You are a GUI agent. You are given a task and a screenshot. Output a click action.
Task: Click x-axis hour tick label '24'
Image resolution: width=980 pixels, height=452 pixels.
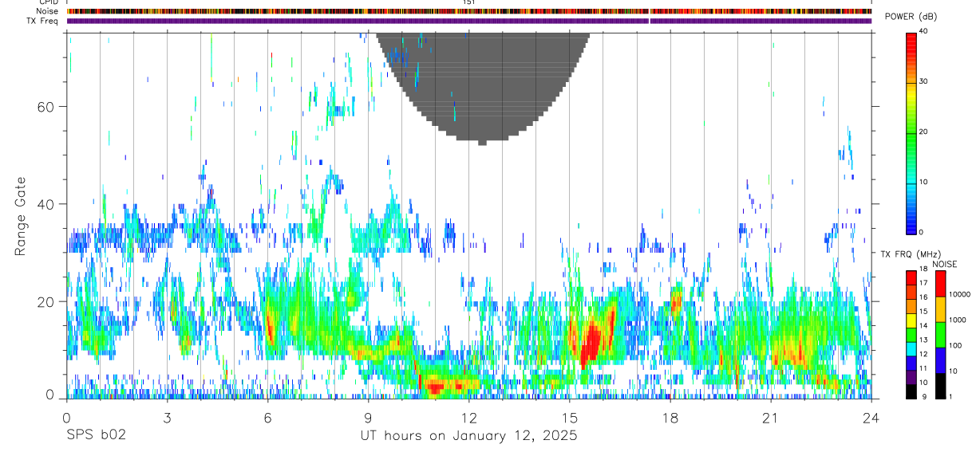(x=871, y=418)
